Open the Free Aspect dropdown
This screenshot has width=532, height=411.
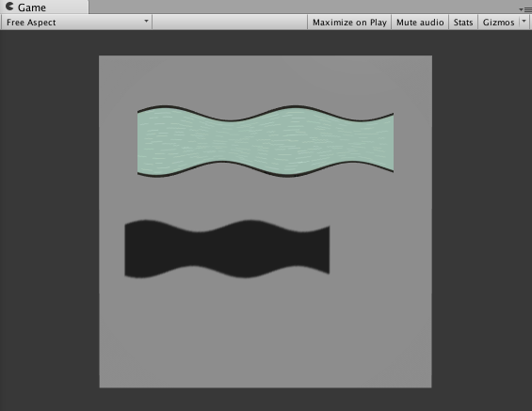click(x=76, y=23)
